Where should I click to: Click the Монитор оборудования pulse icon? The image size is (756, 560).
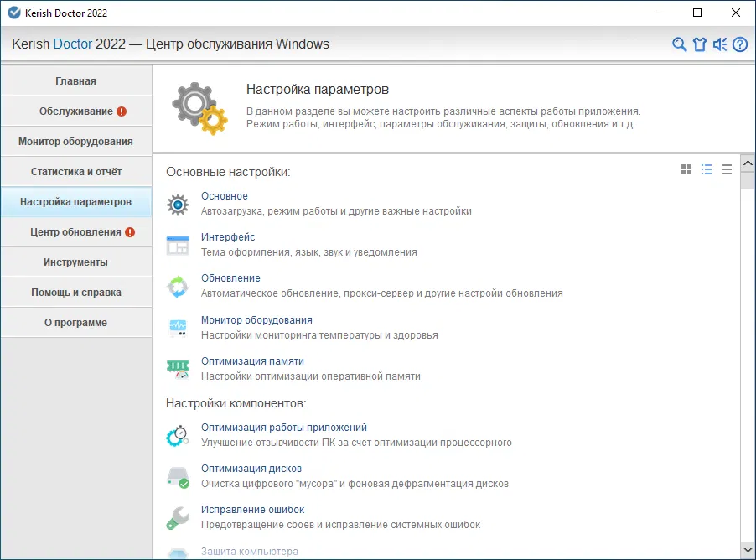tap(178, 328)
